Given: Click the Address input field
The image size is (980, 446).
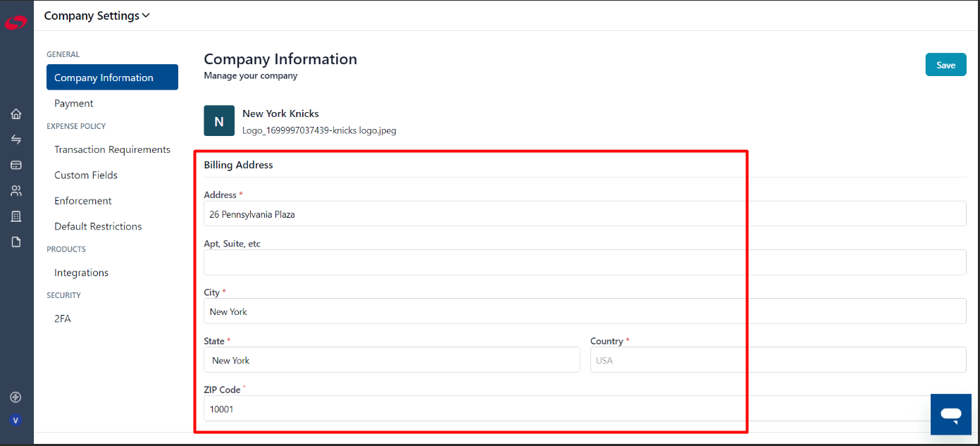Looking at the screenshot, I should [585, 214].
